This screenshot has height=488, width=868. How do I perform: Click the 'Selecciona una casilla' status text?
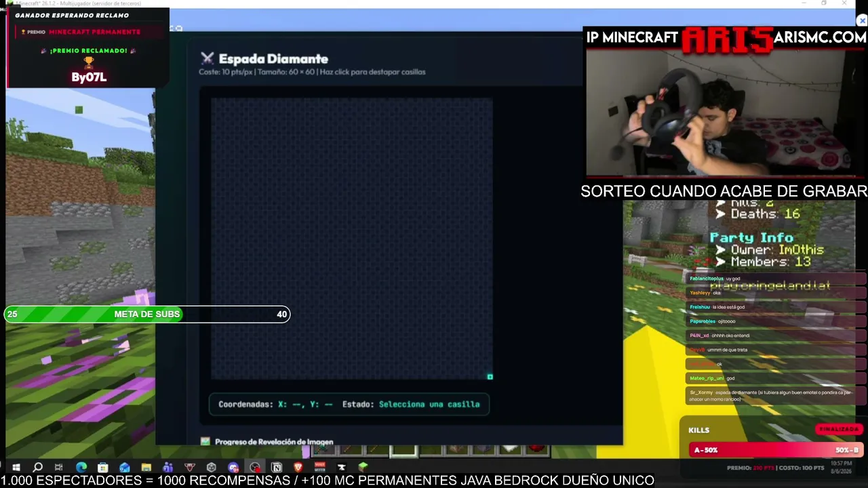coord(429,404)
